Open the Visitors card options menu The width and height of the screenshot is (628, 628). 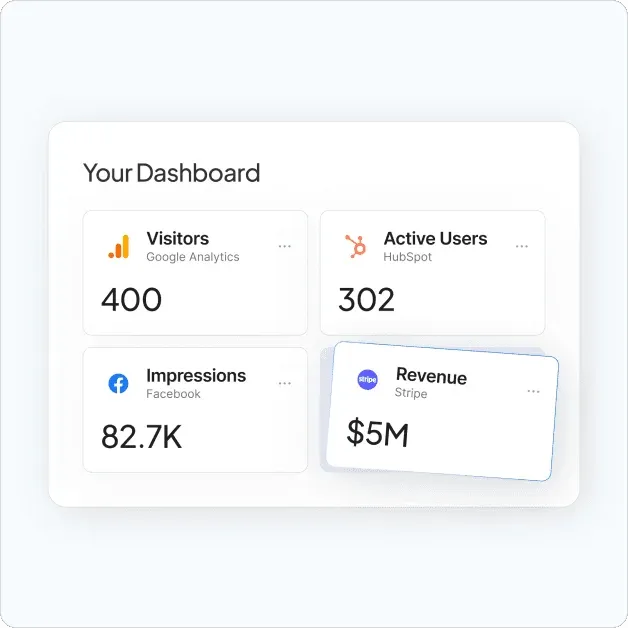pos(285,246)
